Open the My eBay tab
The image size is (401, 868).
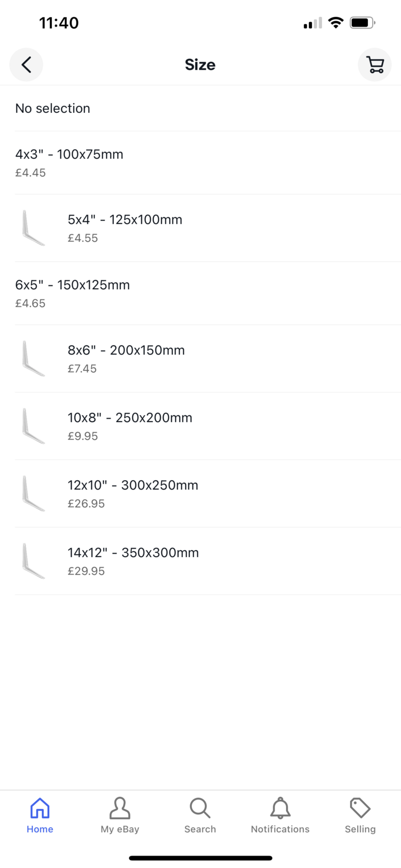[x=120, y=815]
